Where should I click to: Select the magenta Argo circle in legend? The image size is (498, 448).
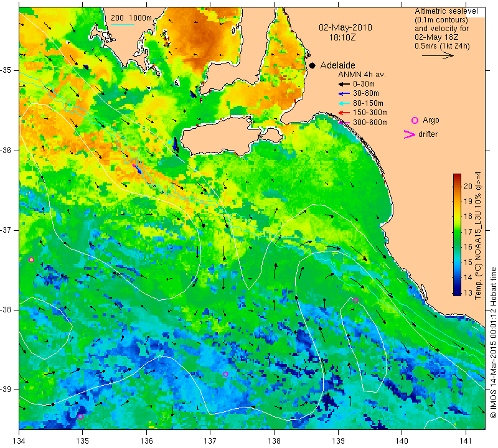pyautogui.click(x=415, y=120)
